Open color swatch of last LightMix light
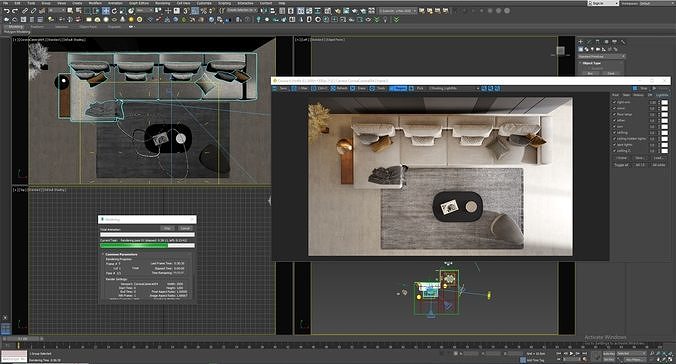Screen dimensions: 676x364 coord(664,151)
